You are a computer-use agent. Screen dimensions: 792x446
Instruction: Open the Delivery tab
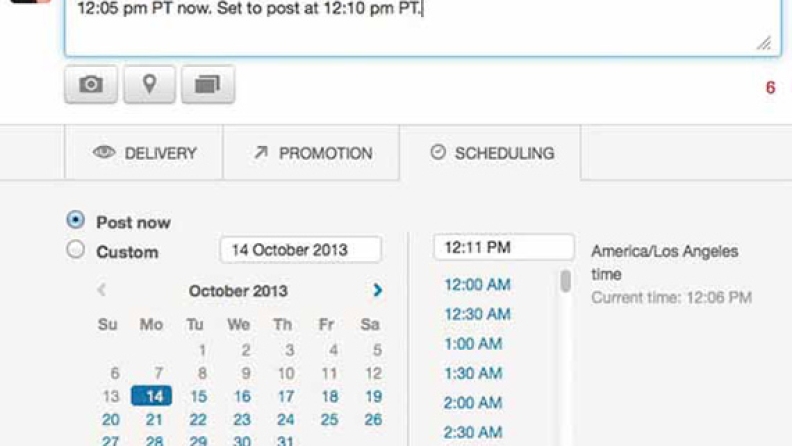(x=144, y=153)
